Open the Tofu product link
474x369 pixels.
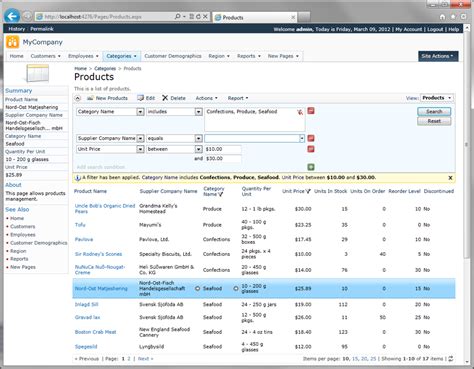click(x=80, y=225)
